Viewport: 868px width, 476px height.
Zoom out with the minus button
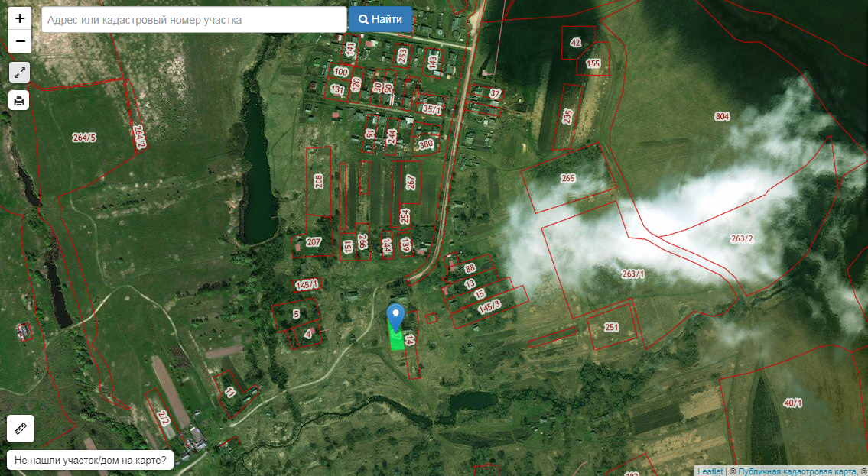pos(20,41)
